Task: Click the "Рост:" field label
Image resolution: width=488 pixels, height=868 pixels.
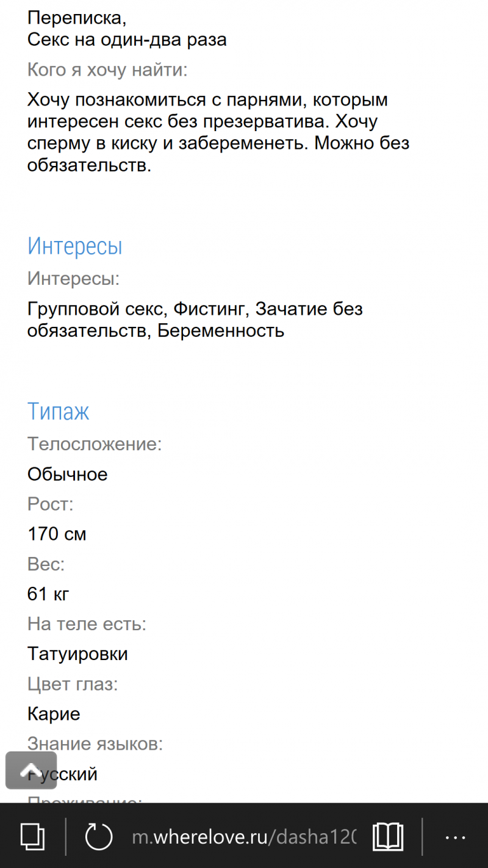Action: 50,504
